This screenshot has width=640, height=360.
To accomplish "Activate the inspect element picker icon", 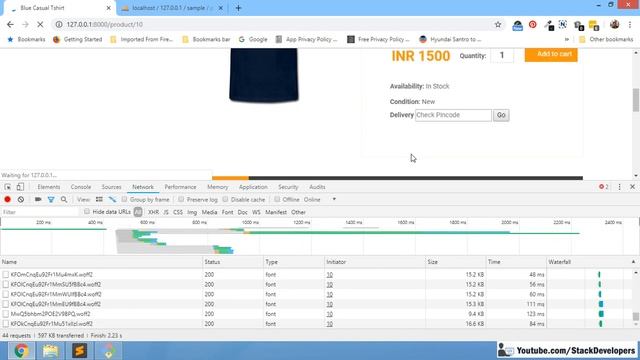I will [x=8, y=187].
